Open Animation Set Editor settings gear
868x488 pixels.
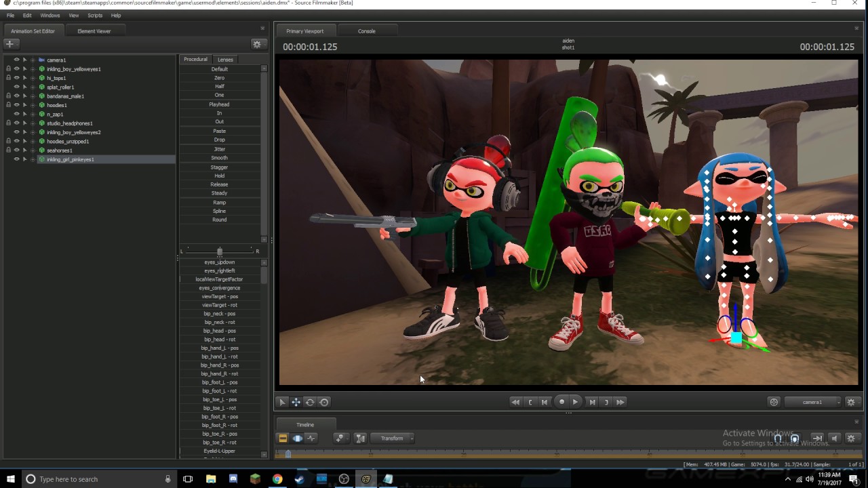point(257,44)
